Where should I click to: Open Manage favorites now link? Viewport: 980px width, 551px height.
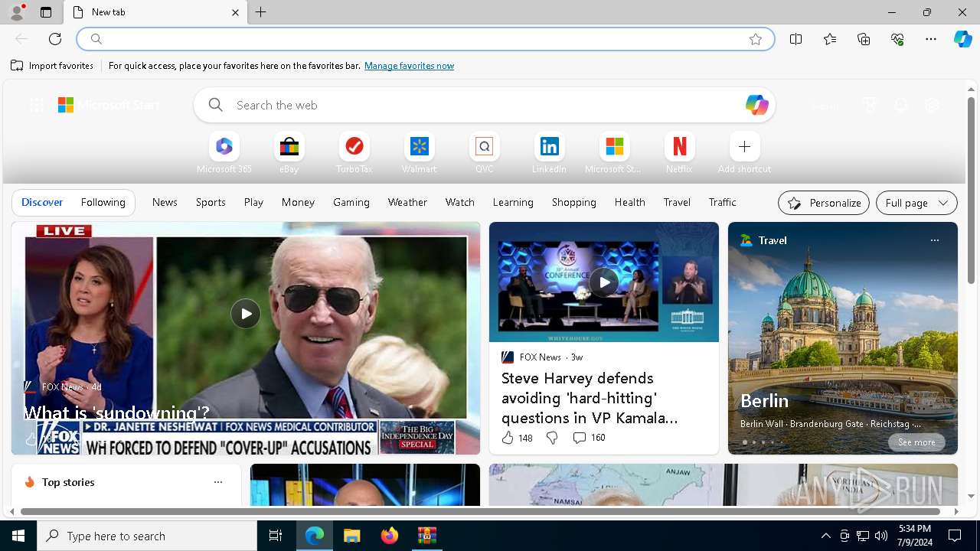[409, 66]
